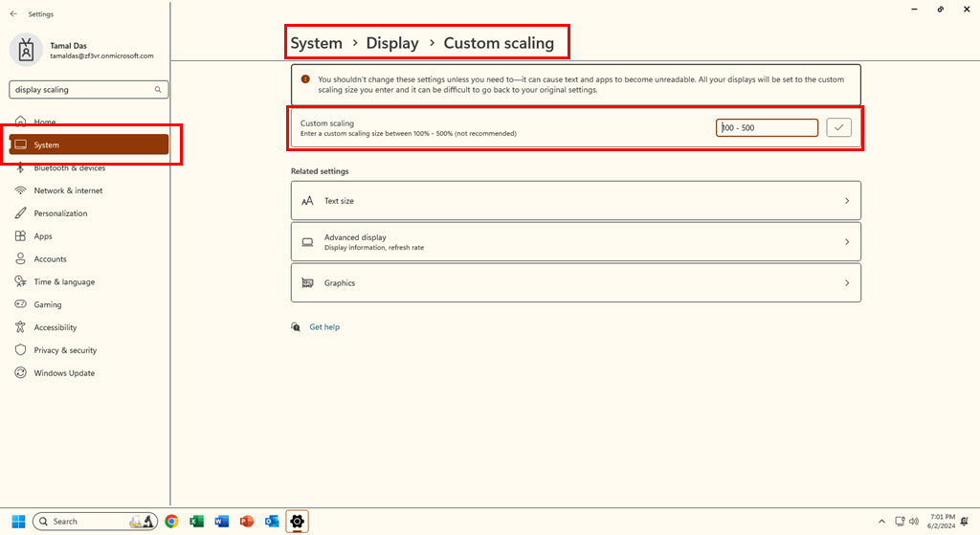The height and width of the screenshot is (535, 980).
Task: Open the clock showing 7:01 PM
Action: pos(942,522)
